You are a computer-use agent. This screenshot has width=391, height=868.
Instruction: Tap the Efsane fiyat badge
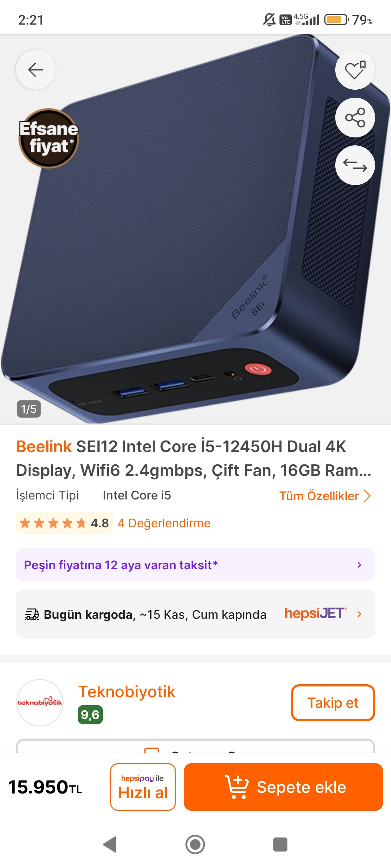(49, 138)
